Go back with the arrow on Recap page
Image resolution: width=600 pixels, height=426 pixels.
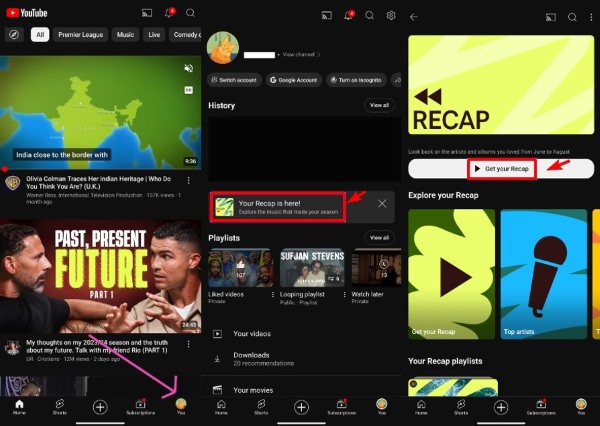pos(414,17)
